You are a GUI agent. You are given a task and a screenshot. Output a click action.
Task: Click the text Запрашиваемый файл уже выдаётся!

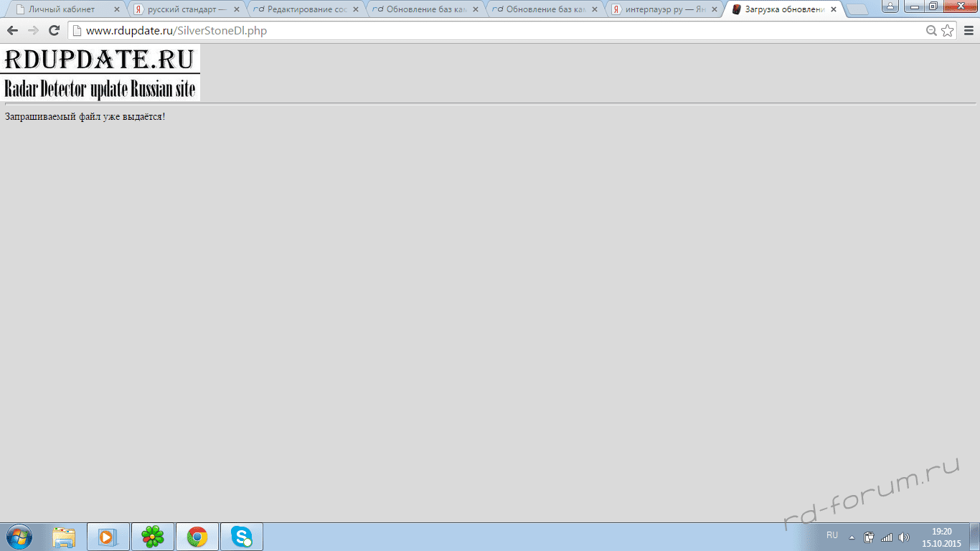point(85,116)
